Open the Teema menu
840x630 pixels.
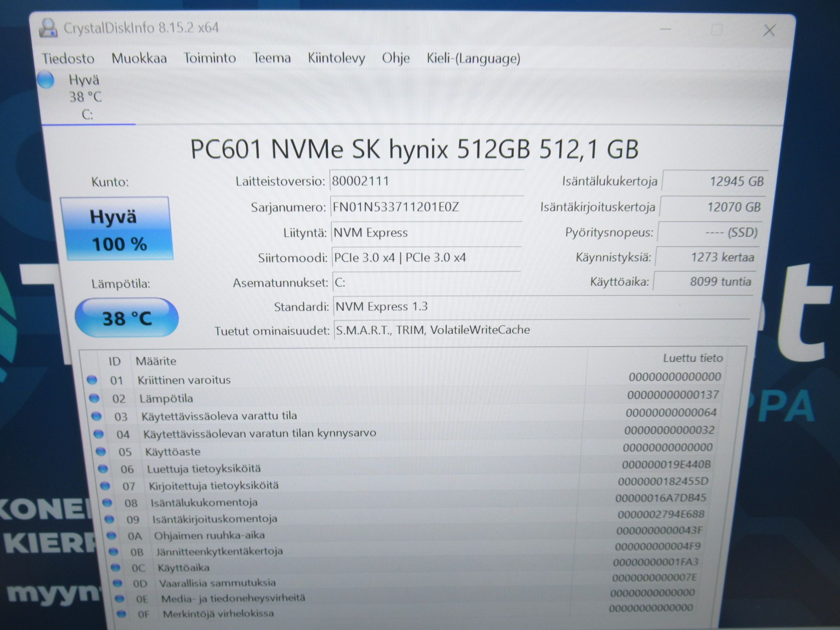272,57
